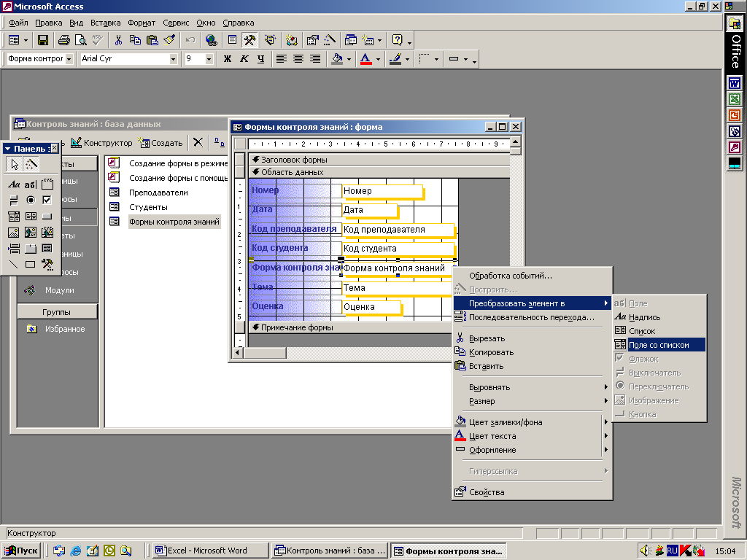Choose the Option Group tool in the toolbox
The width and height of the screenshot is (747, 560).
coord(47,184)
